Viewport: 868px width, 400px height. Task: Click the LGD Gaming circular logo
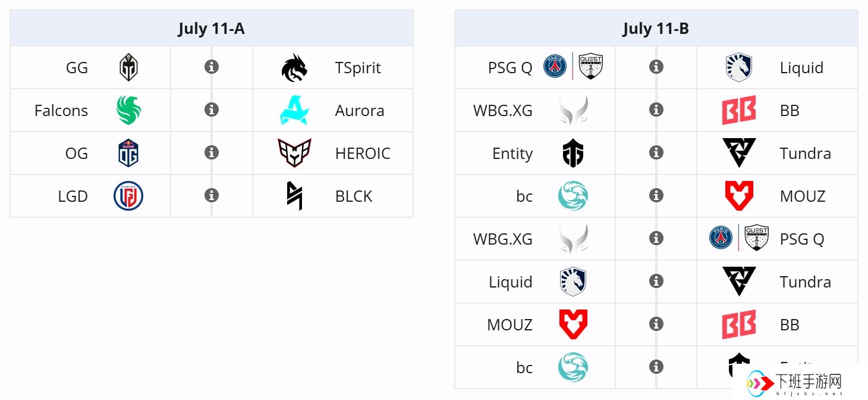(128, 196)
